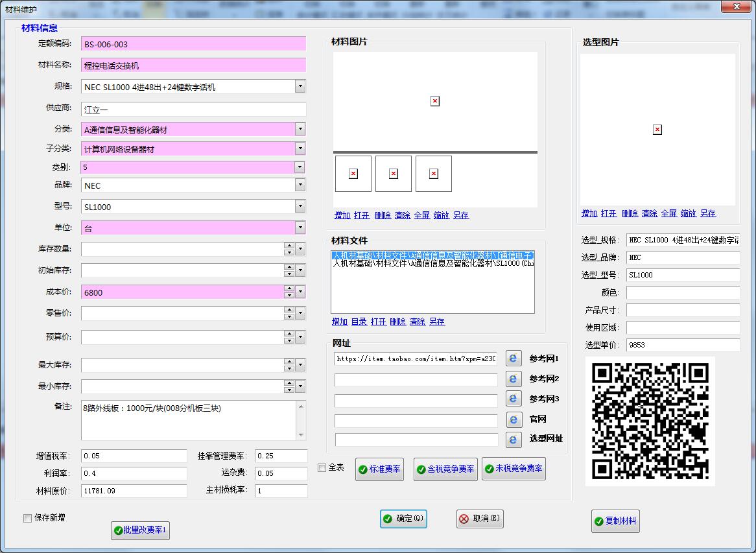
Task: Open the 库存数量 dropdown arrow
Action: pyautogui.click(x=300, y=249)
